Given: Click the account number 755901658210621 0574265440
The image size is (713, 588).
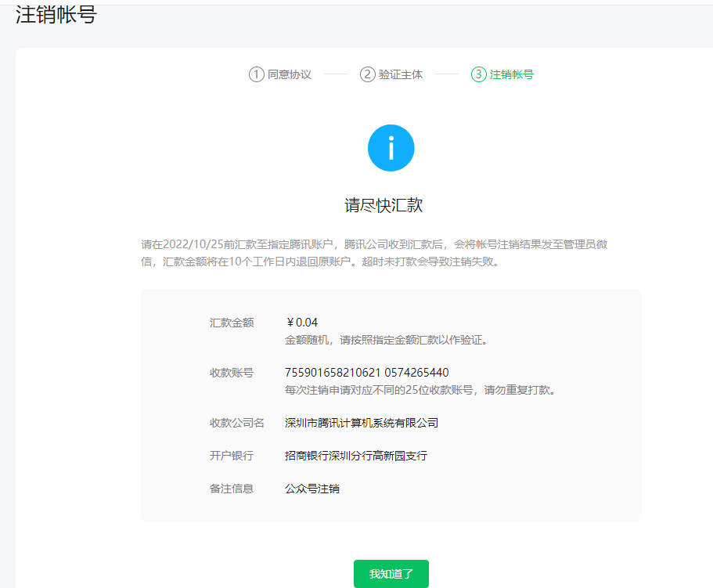Looking at the screenshot, I should [366, 373].
